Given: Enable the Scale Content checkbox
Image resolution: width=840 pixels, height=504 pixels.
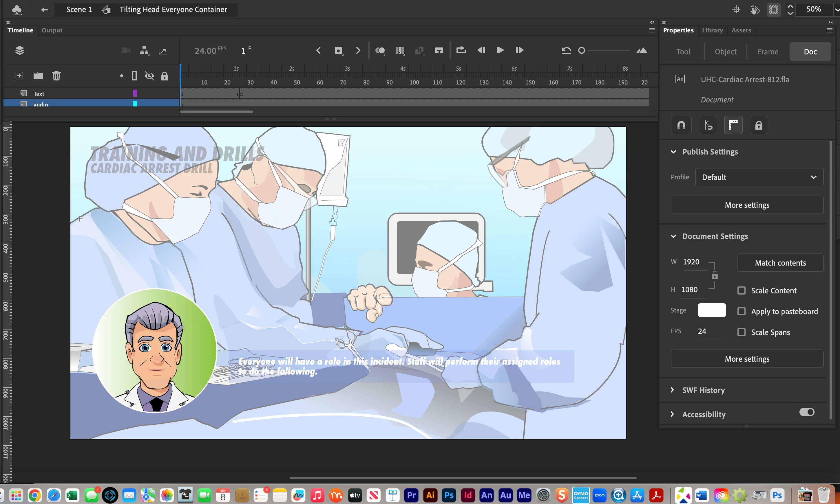Looking at the screenshot, I should (742, 290).
